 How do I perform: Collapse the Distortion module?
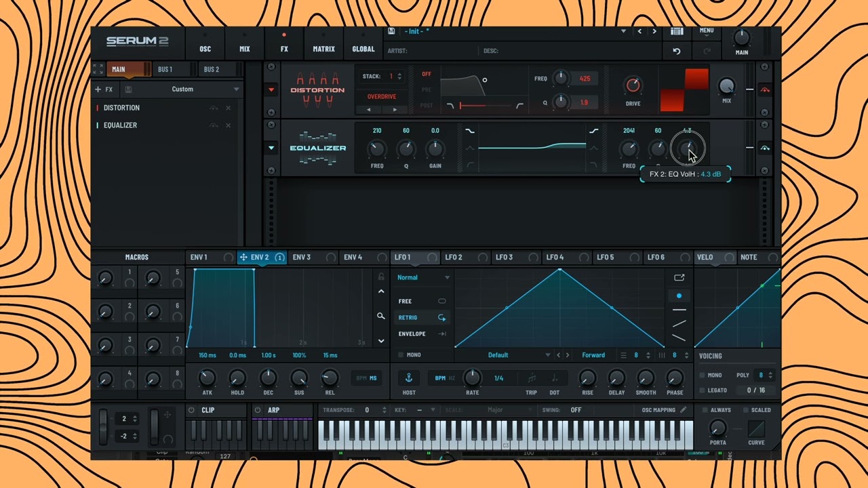click(x=271, y=89)
